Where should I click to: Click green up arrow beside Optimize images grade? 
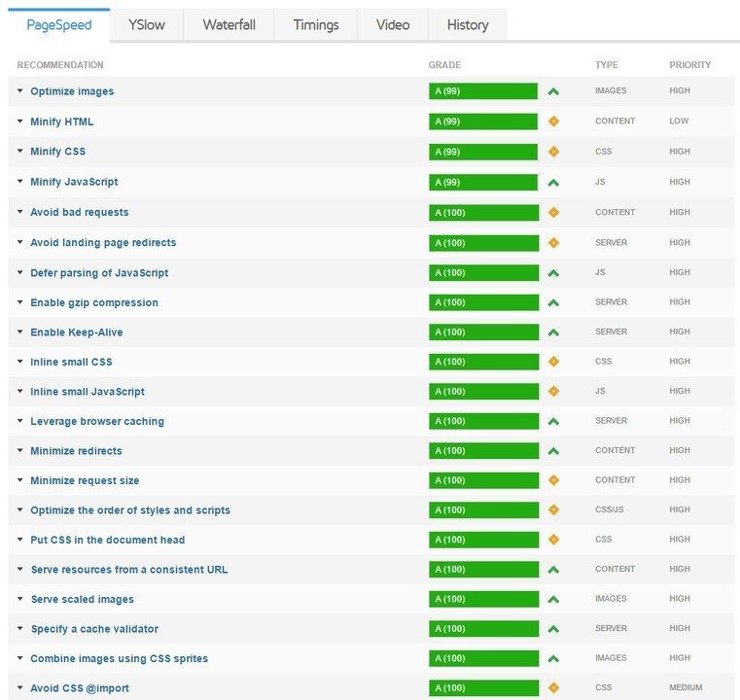point(553,91)
